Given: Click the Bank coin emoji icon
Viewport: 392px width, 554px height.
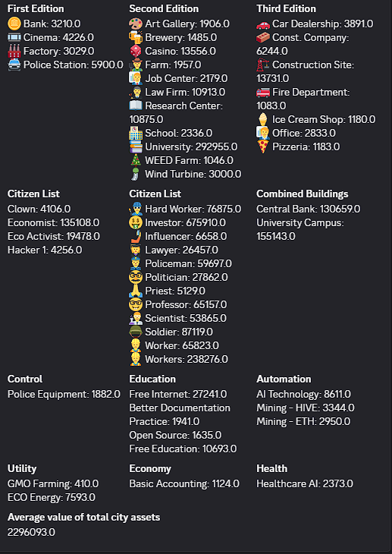Looking at the screenshot, I should (x=14, y=24).
